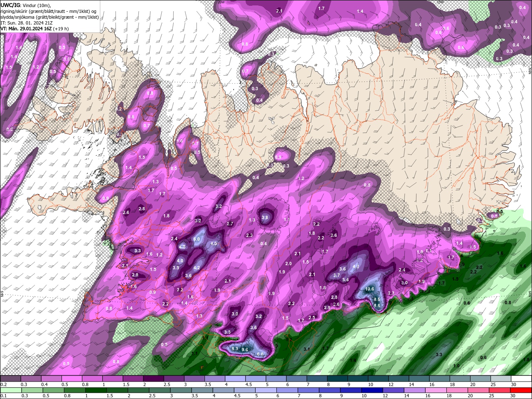
Task: Click the '8.3' value on the map
Action: tap(235, 349)
